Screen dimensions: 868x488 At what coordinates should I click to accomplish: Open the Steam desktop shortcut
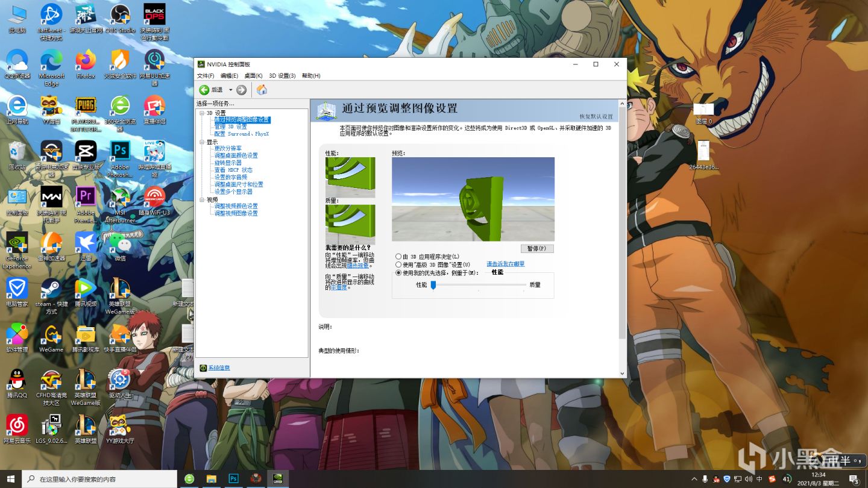(x=51, y=296)
